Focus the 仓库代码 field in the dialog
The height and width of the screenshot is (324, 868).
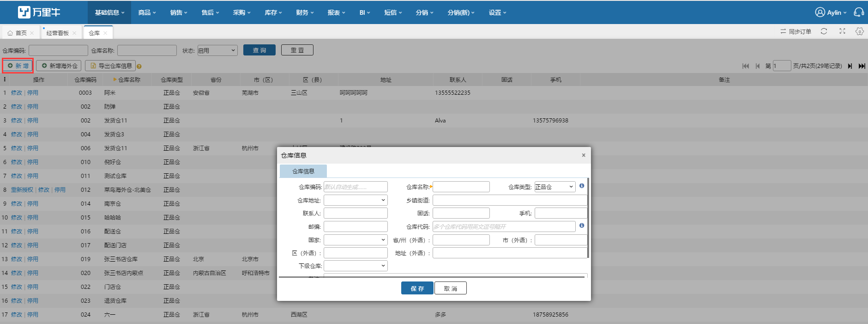tap(504, 226)
